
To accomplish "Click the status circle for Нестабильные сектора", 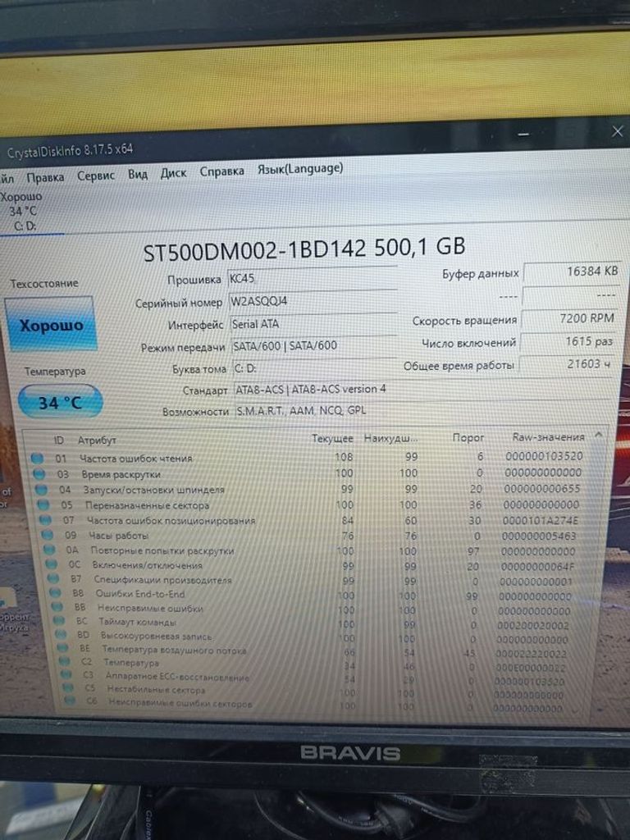I will pos(68,688).
